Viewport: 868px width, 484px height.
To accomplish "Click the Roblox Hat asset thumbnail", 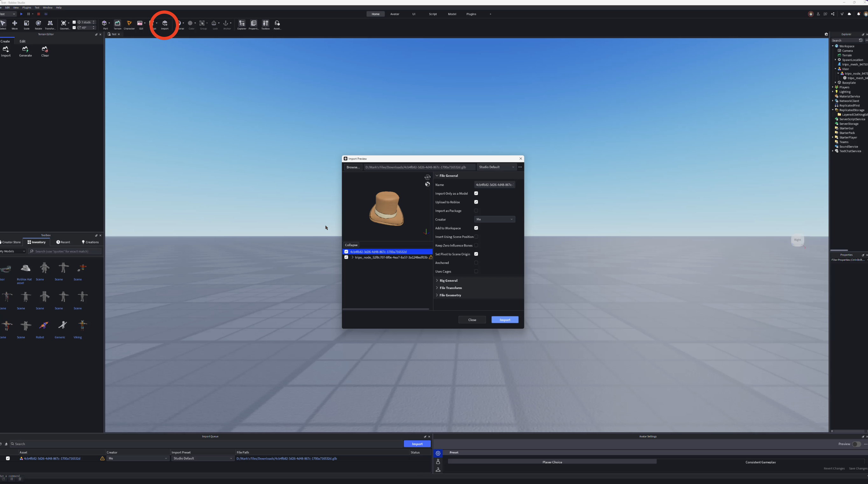I will click(24, 268).
